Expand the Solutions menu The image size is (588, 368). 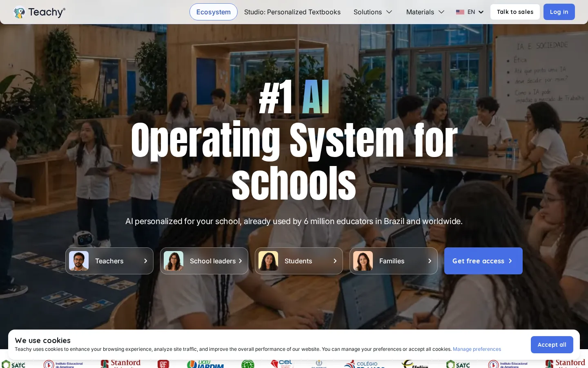coord(373,12)
